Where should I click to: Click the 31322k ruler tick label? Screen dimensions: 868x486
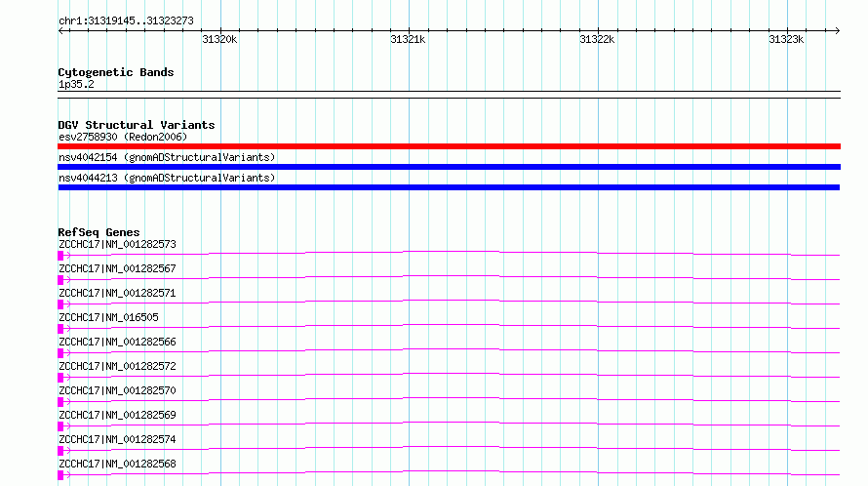coord(597,39)
